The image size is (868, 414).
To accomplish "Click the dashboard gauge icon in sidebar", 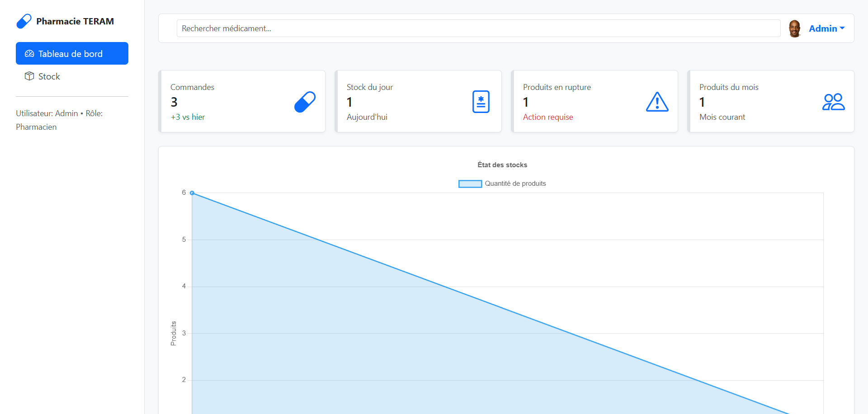I will 29,54.
